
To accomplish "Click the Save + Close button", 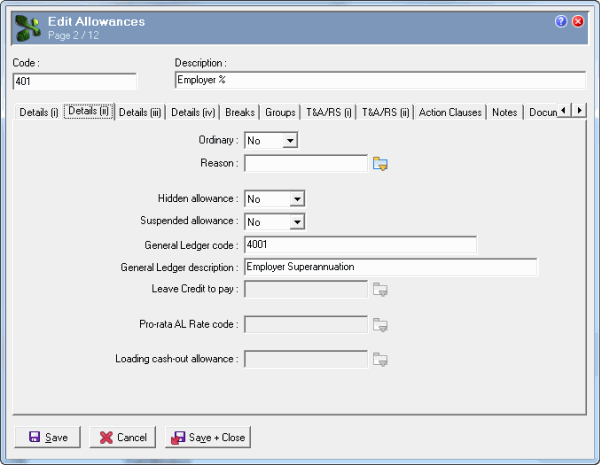I will pos(208,437).
